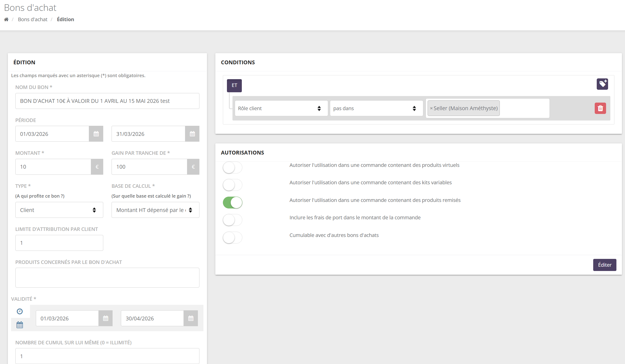The width and height of the screenshot is (625, 364).
Task: Add a new condition with tag icon
Action: 602,84
